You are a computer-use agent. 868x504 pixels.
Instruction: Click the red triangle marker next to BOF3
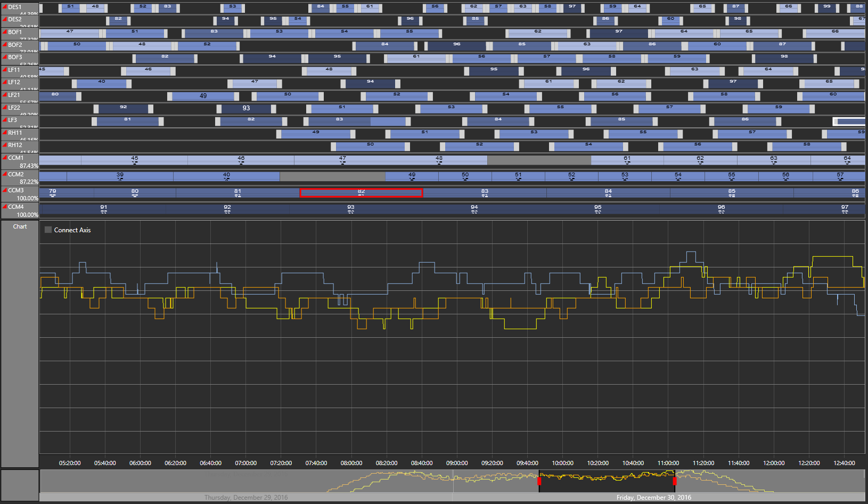point(5,57)
